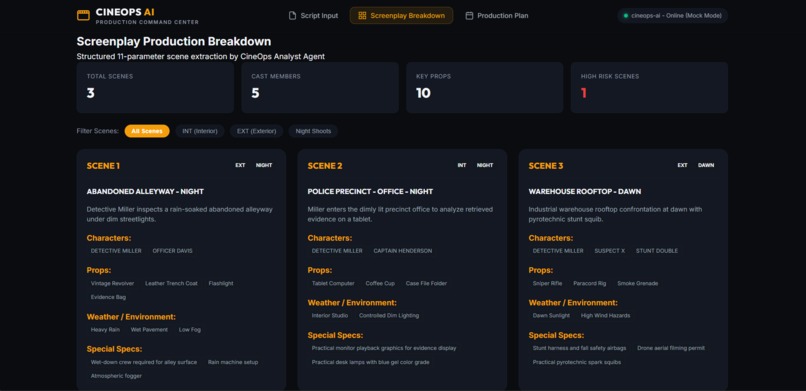Click the CineOps AI clapperboard logo icon

pos(83,15)
